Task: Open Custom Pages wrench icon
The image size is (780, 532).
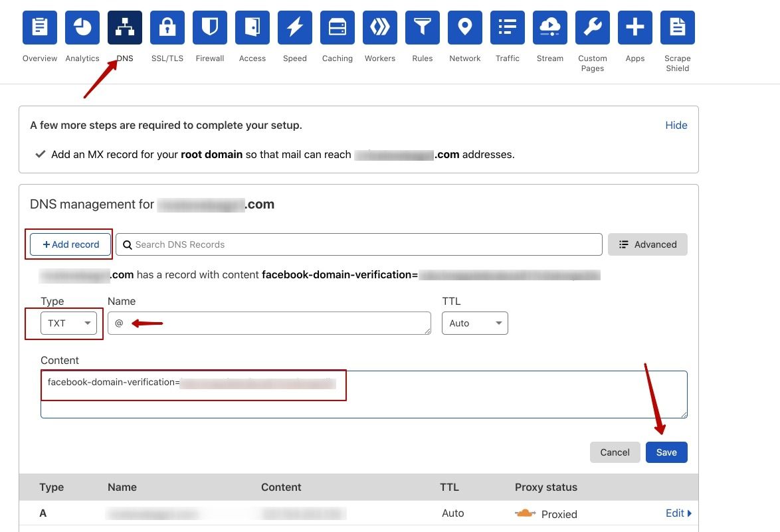Action: pos(593,28)
